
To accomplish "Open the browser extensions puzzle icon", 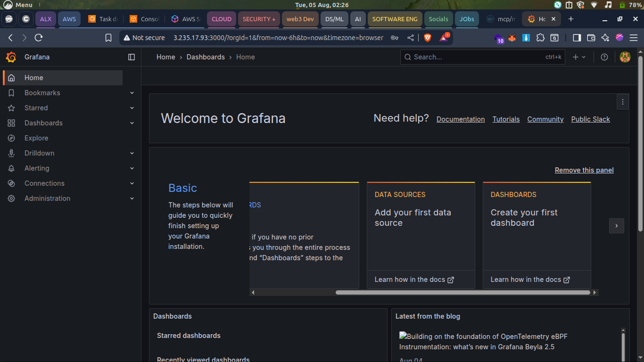I will coord(541,38).
